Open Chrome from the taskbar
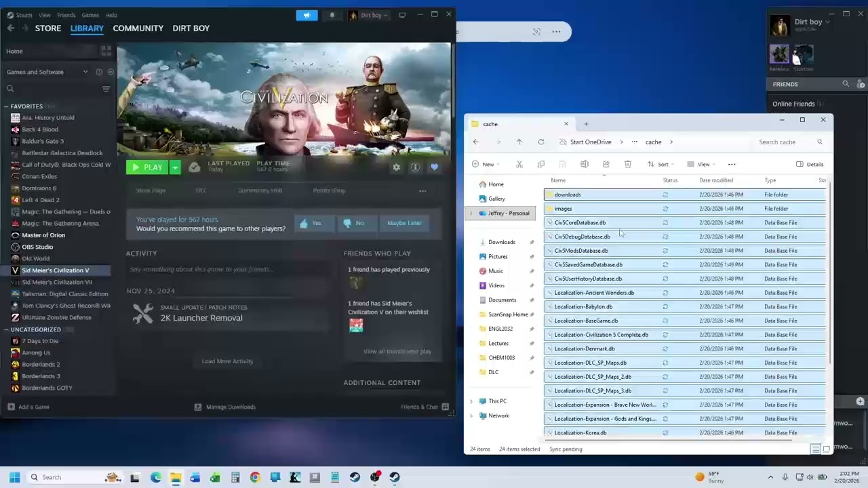 tap(255, 477)
